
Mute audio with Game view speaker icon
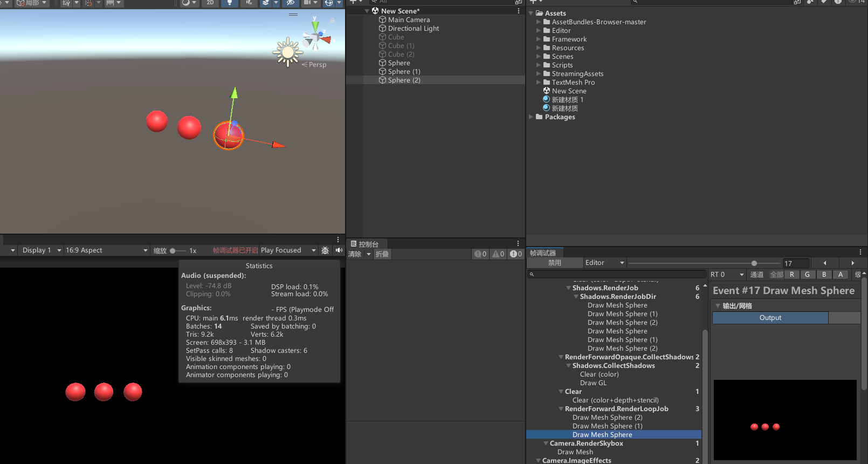click(339, 250)
